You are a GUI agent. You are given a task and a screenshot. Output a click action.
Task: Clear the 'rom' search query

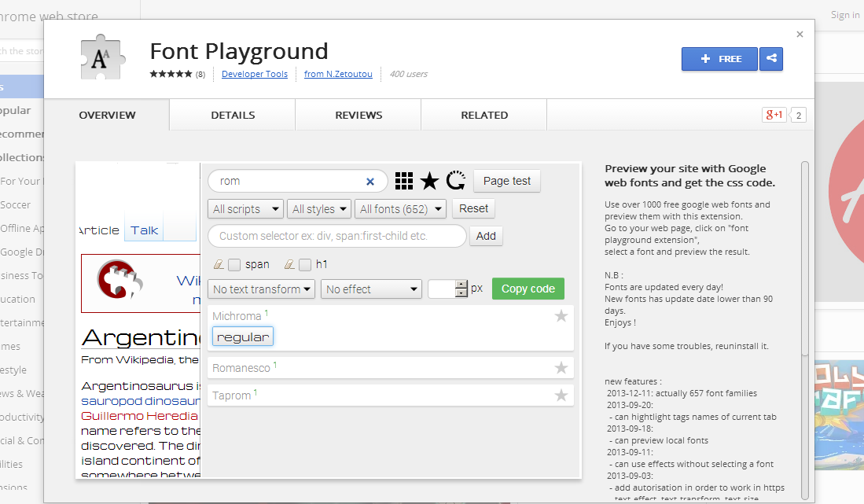(369, 181)
